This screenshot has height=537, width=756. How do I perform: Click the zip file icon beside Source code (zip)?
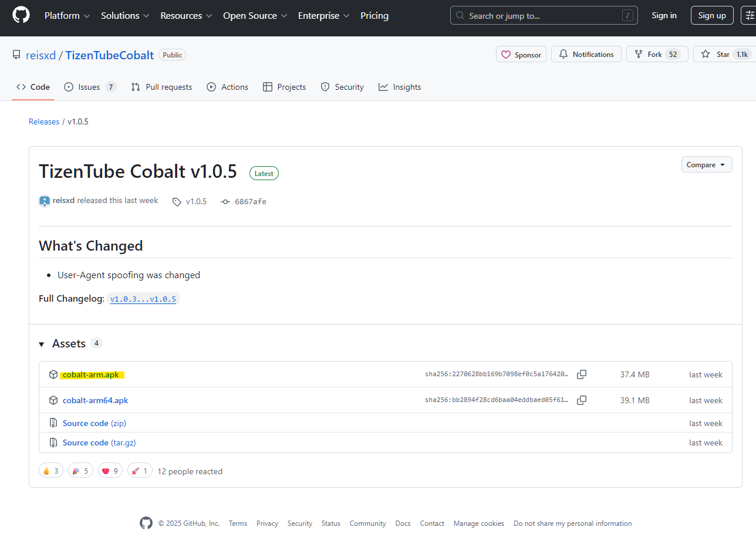(x=53, y=423)
